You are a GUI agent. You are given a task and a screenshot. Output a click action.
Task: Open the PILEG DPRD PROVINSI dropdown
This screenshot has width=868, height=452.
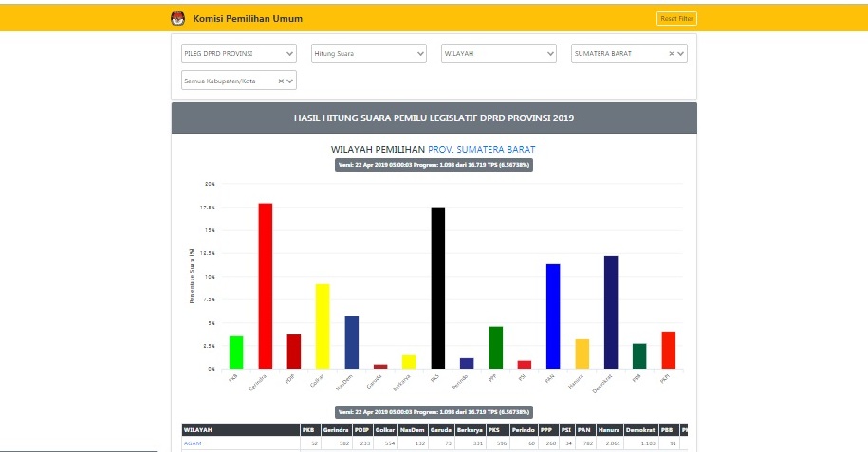coord(238,54)
